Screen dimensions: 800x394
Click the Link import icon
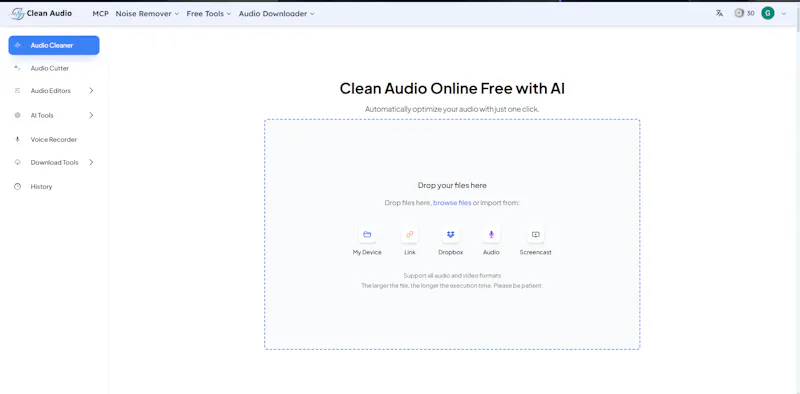tap(409, 235)
